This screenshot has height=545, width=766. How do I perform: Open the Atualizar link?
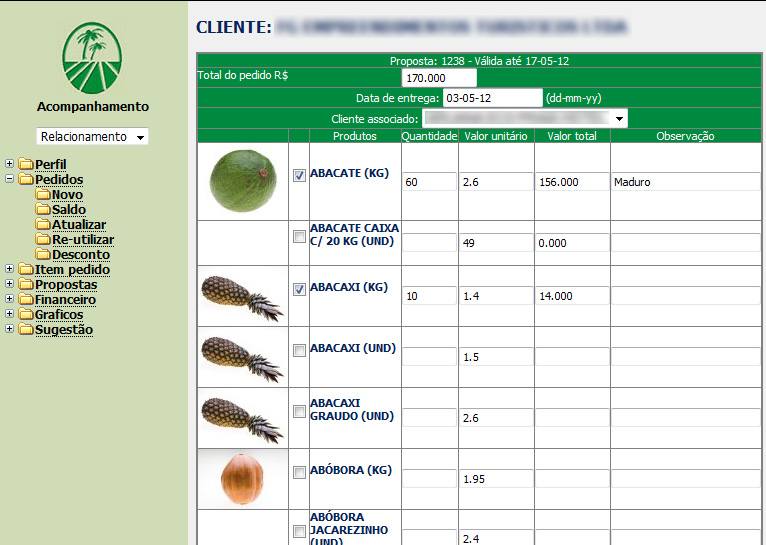click(x=79, y=225)
